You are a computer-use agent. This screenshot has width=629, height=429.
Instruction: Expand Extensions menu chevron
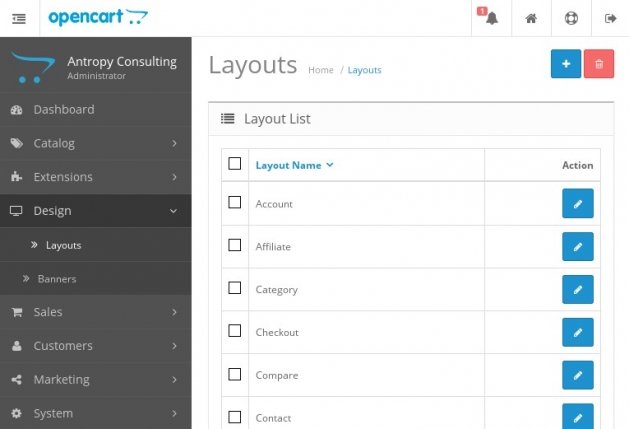174,177
